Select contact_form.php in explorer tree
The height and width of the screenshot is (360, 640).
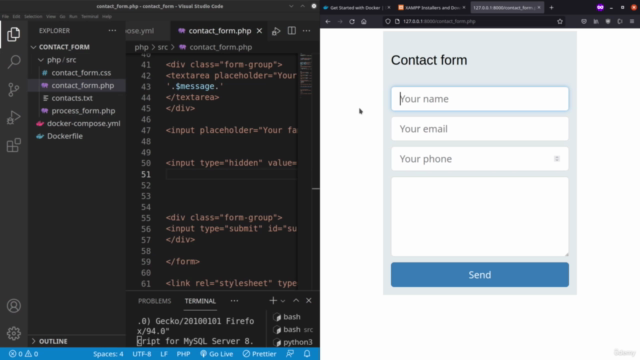point(82,86)
